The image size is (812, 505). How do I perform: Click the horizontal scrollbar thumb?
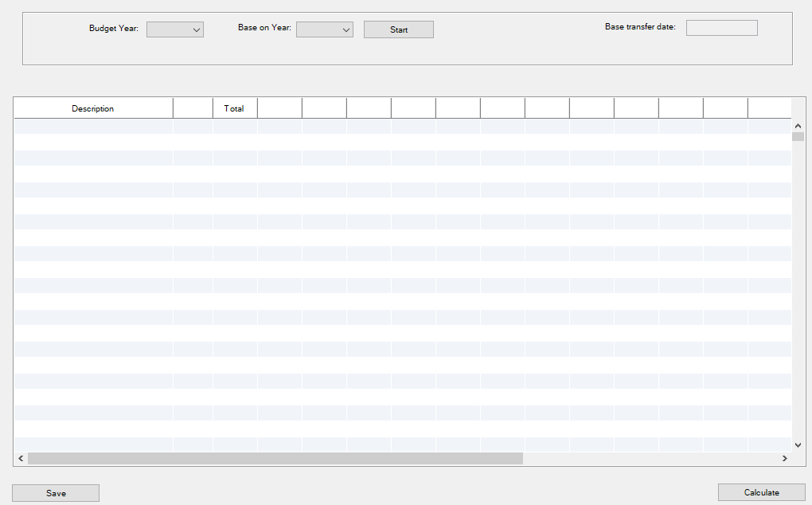pyautogui.click(x=275, y=459)
